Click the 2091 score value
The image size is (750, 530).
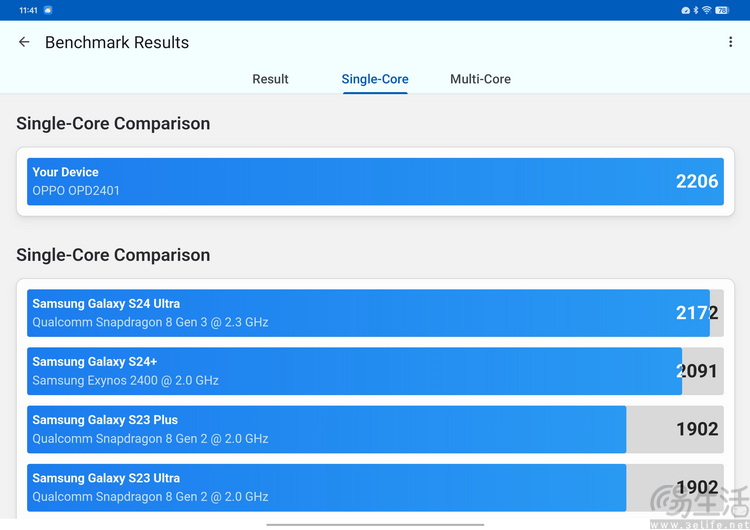[x=697, y=371]
